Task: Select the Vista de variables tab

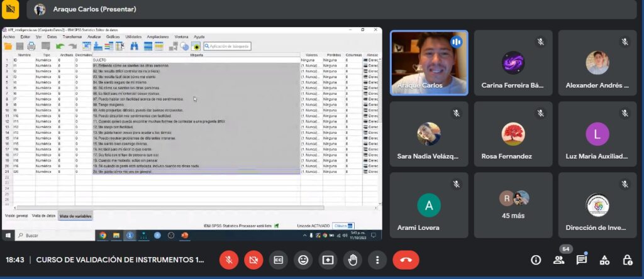Action: [75, 216]
